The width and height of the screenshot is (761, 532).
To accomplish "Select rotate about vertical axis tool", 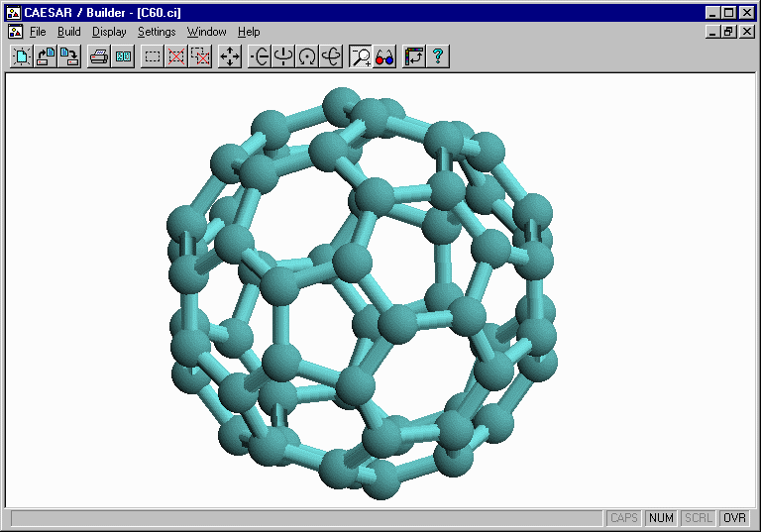I will point(283,56).
